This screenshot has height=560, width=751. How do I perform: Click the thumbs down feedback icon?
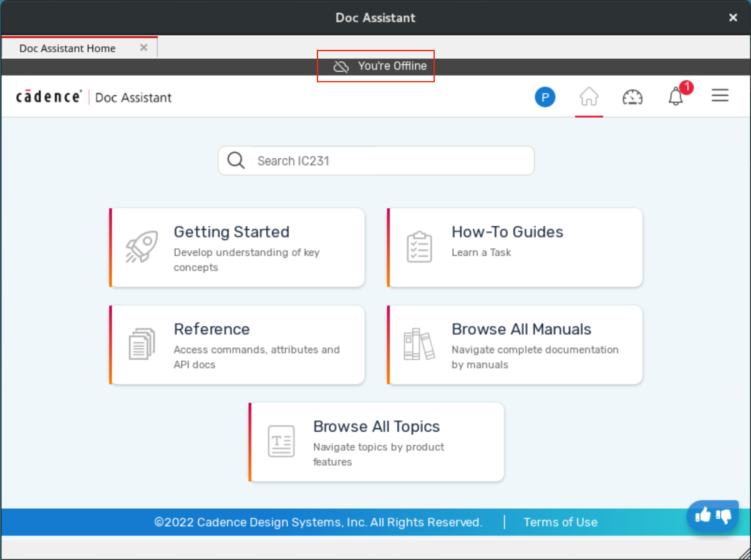point(724,516)
